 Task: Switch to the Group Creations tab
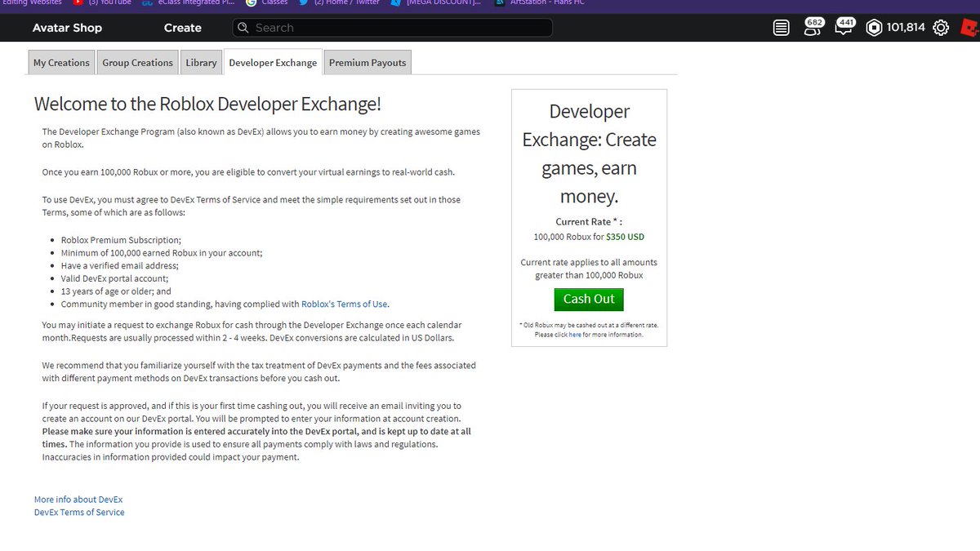[137, 63]
